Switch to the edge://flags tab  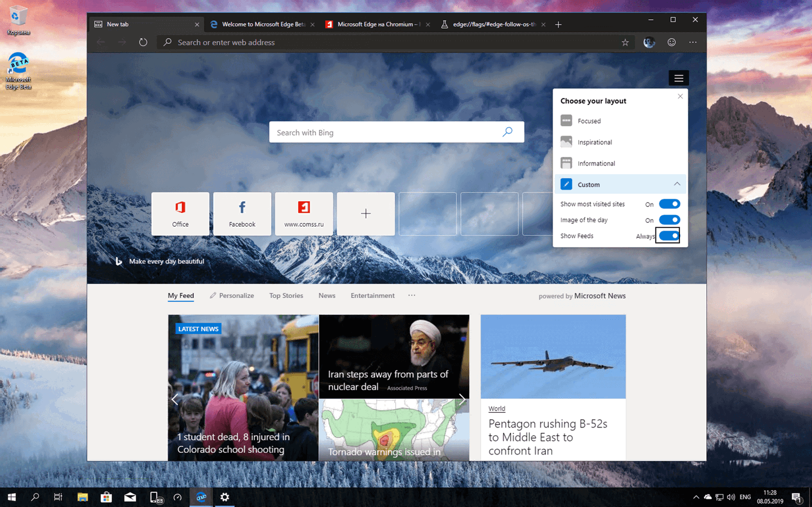click(493, 24)
